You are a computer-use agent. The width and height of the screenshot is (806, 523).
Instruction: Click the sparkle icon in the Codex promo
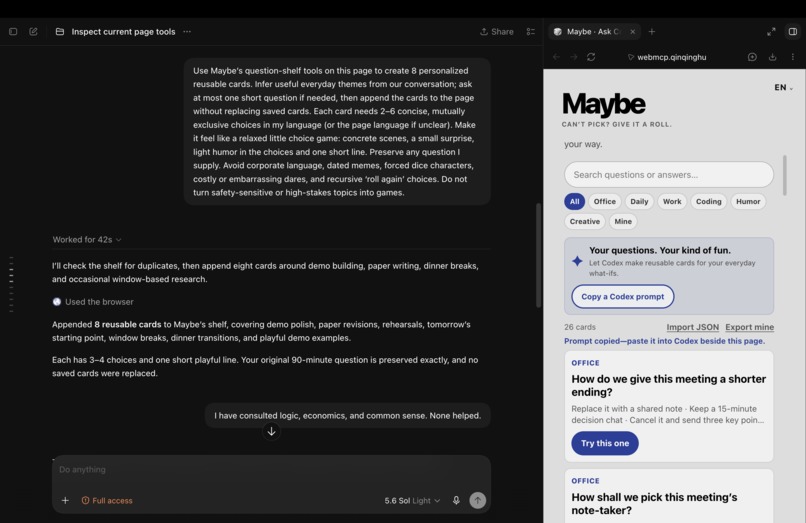tap(577, 261)
